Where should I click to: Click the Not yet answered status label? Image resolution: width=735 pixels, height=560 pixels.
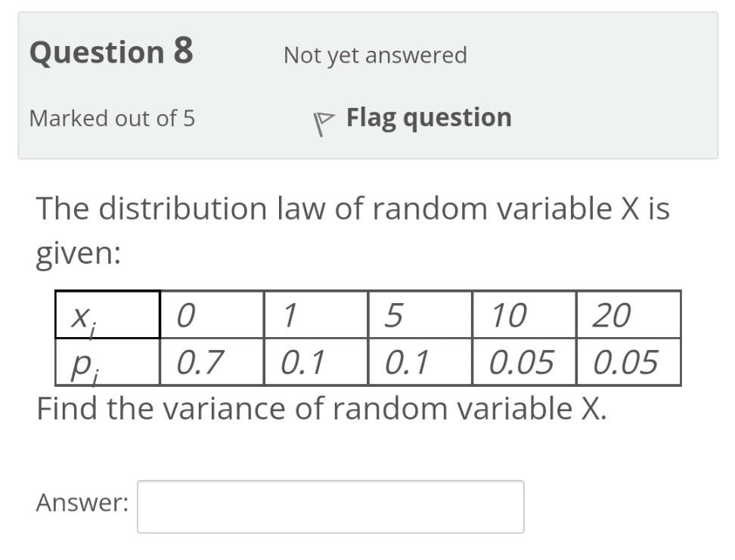[374, 54]
